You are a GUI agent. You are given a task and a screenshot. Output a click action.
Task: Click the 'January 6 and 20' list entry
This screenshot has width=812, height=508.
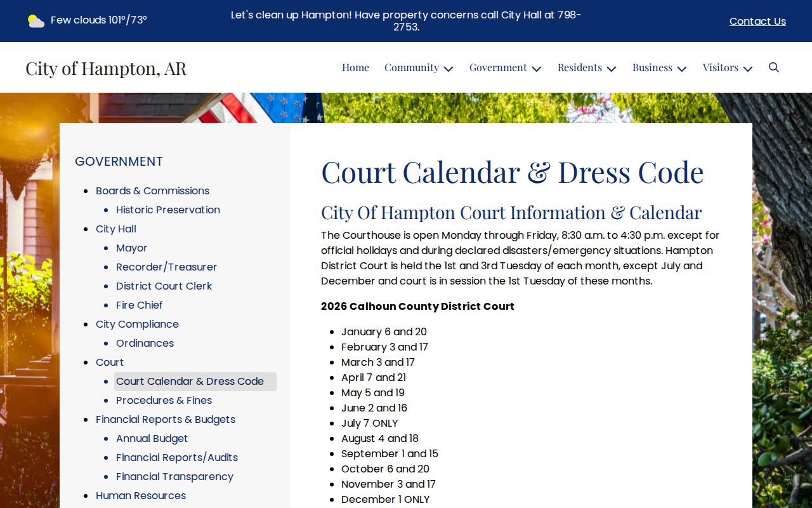click(384, 331)
